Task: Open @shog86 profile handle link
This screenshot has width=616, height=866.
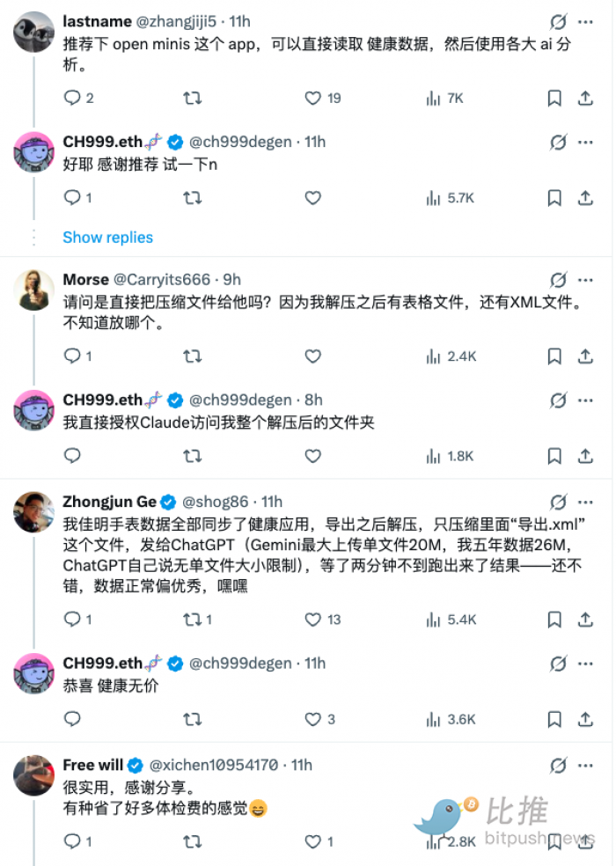Action: click(215, 502)
